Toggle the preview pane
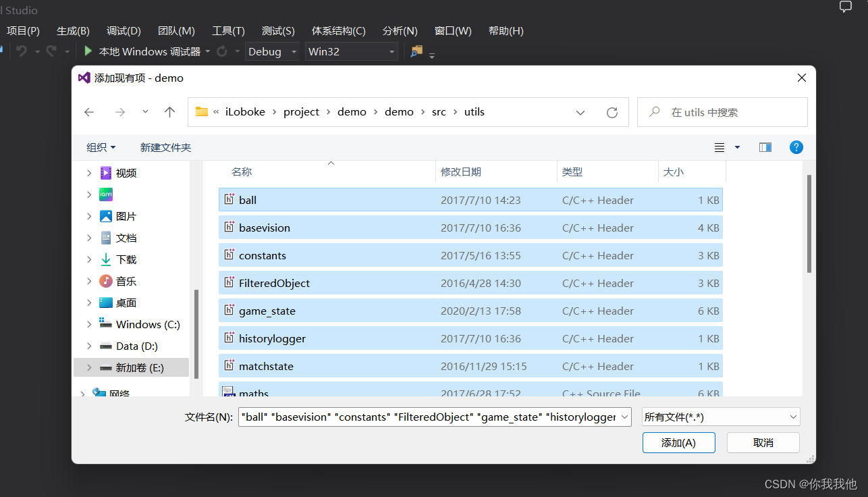The image size is (868, 497). click(765, 147)
